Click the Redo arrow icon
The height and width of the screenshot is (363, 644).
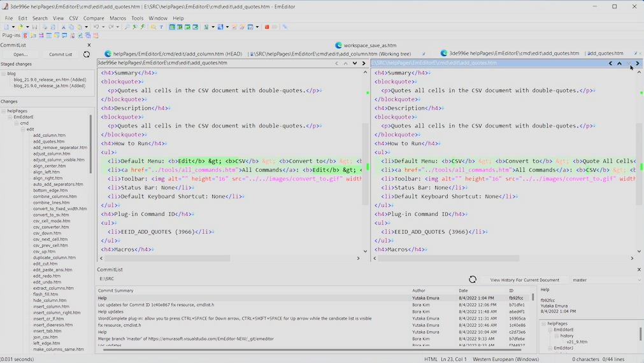click(x=111, y=27)
